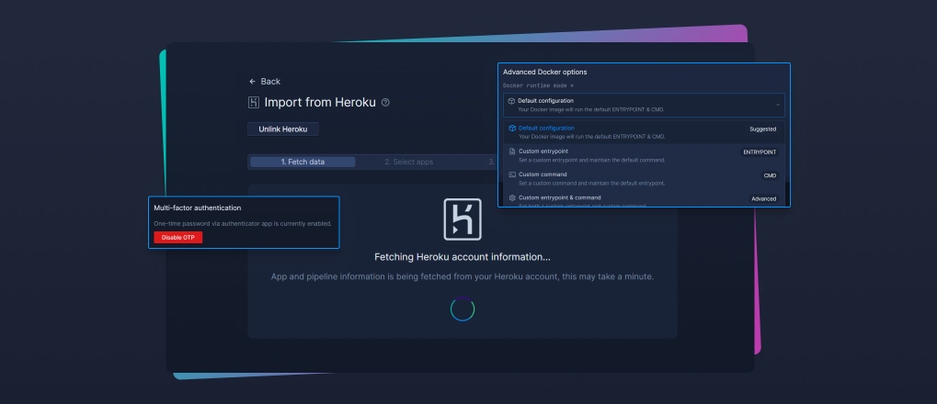Choose the Default configuration option in list
This screenshot has width=937, height=404.
pos(644,132)
